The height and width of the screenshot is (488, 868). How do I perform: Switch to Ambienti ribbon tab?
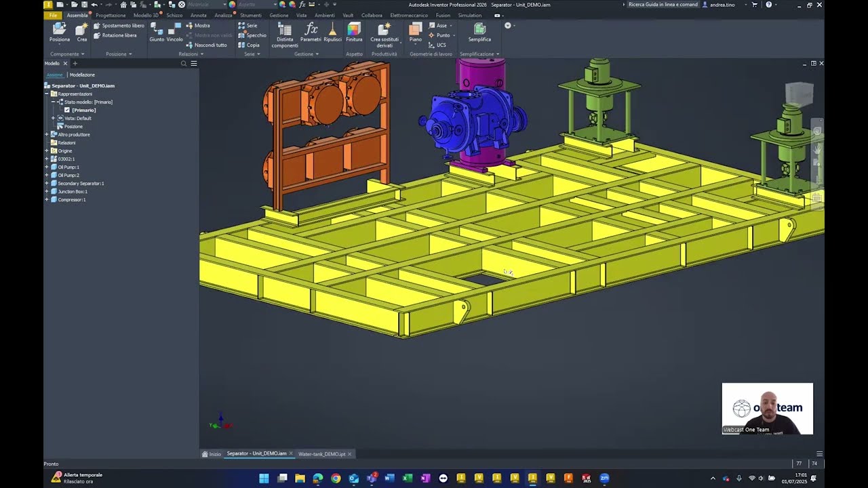[x=324, y=15]
